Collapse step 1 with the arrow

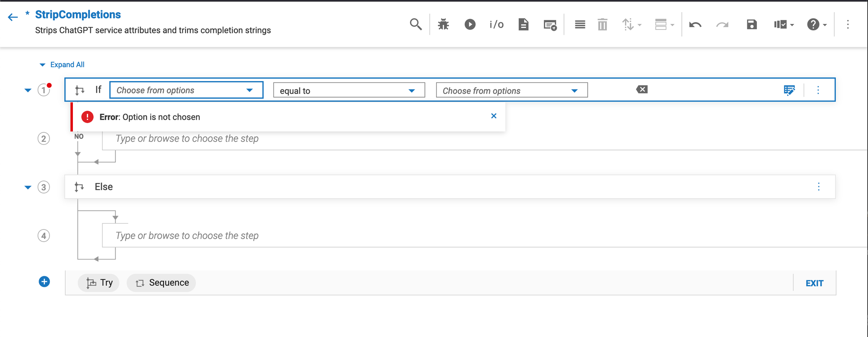(x=28, y=90)
